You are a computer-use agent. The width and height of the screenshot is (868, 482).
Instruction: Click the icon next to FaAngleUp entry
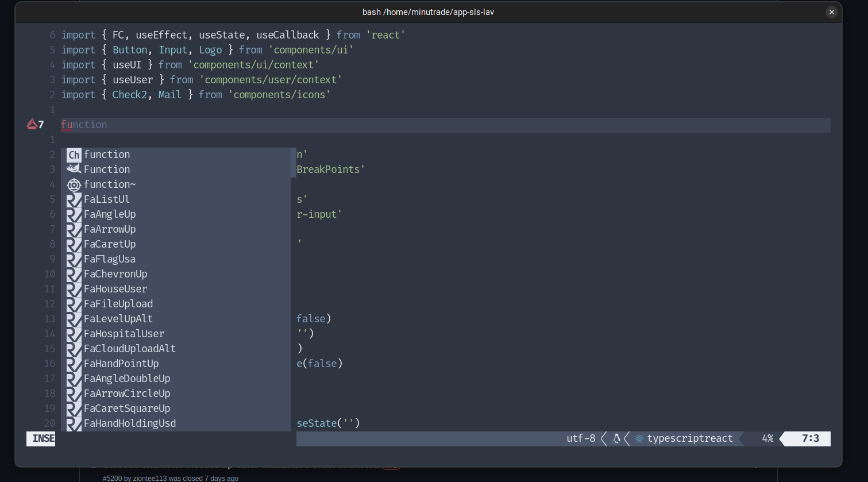[x=74, y=214]
